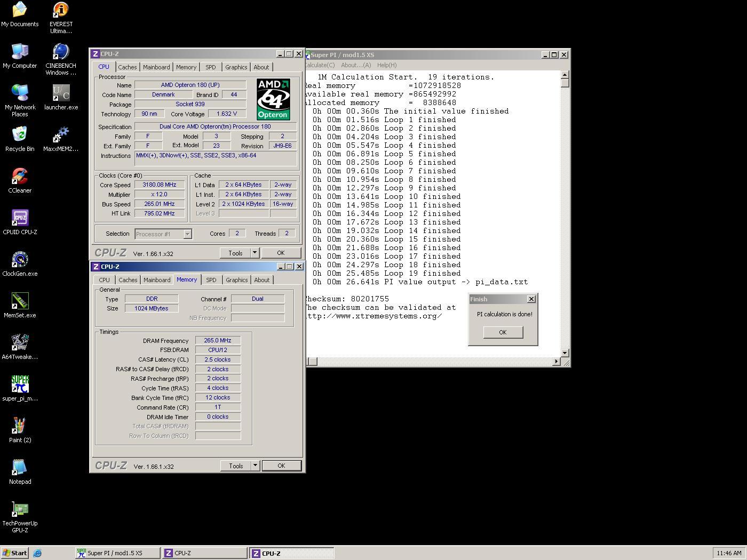747x560 pixels.
Task: Switch to the first CPU-Z taskbar button
Action: pos(205,553)
